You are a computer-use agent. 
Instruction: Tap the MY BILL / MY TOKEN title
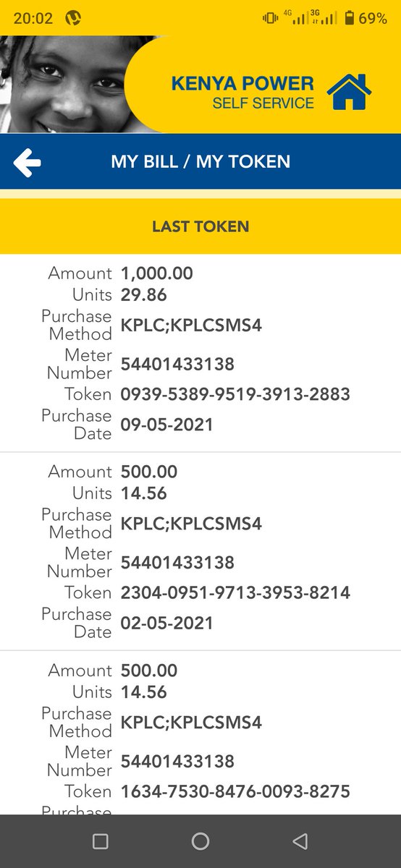200,161
